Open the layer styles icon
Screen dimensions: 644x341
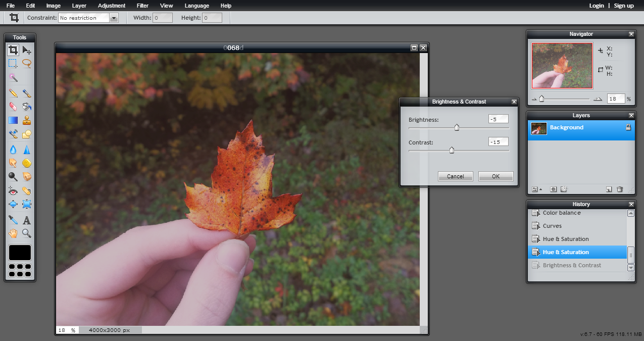564,189
